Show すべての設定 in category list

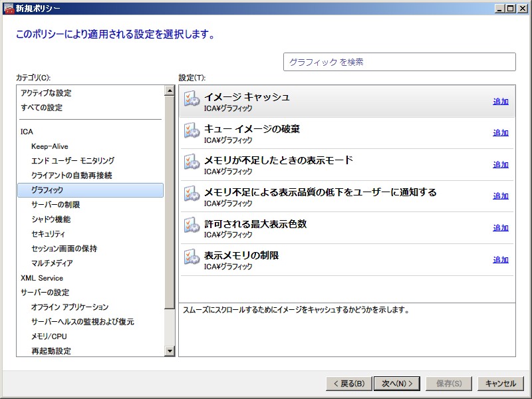41,108
